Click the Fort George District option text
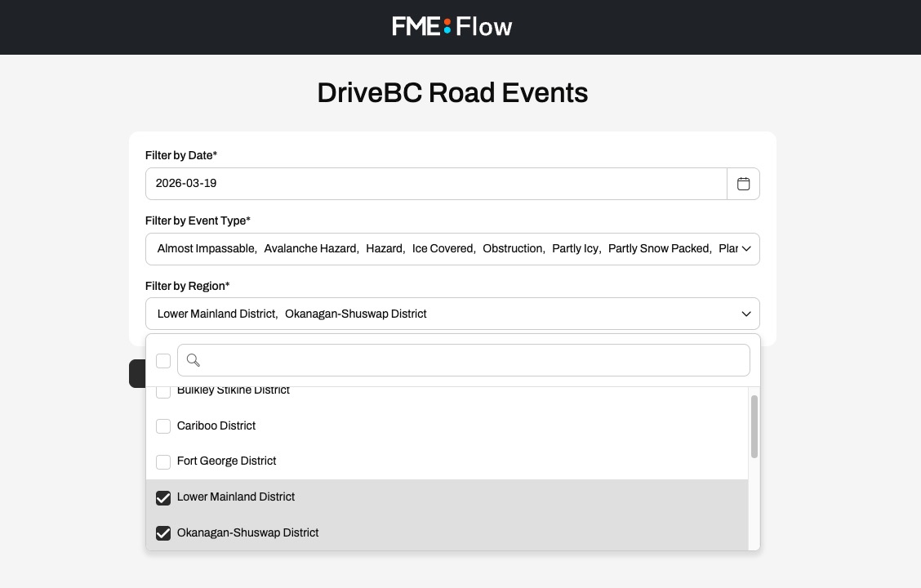This screenshot has height=588, width=921. [x=226, y=461]
